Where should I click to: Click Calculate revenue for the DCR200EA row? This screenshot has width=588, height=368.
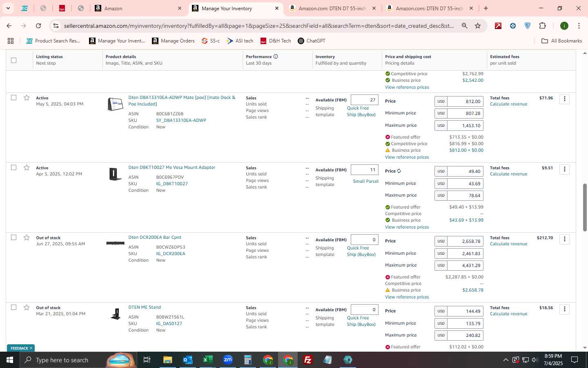[x=508, y=244]
